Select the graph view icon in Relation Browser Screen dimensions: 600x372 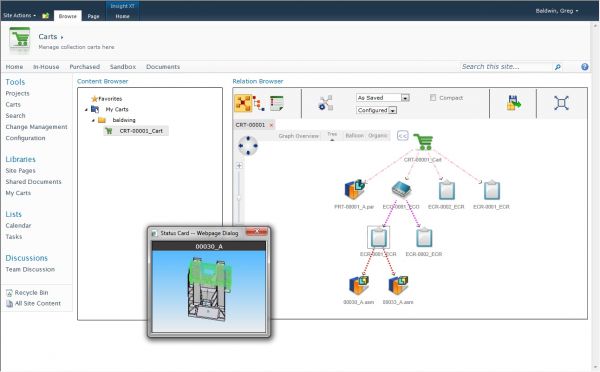click(x=243, y=103)
